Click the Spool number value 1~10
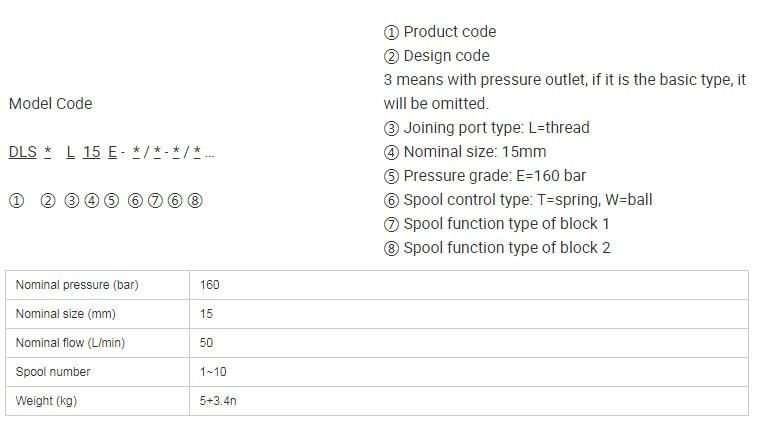The image size is (762, 425). (x=213, y=372)
